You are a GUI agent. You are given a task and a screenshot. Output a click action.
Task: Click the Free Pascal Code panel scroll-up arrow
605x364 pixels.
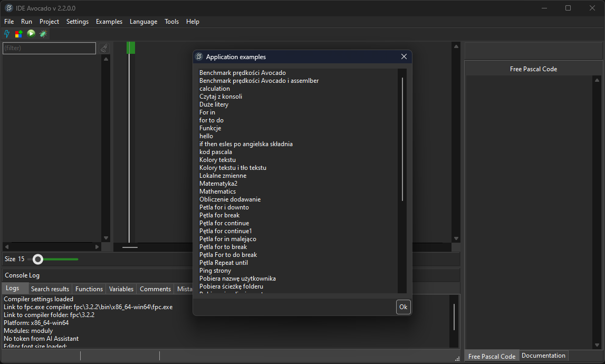[597, 80]
